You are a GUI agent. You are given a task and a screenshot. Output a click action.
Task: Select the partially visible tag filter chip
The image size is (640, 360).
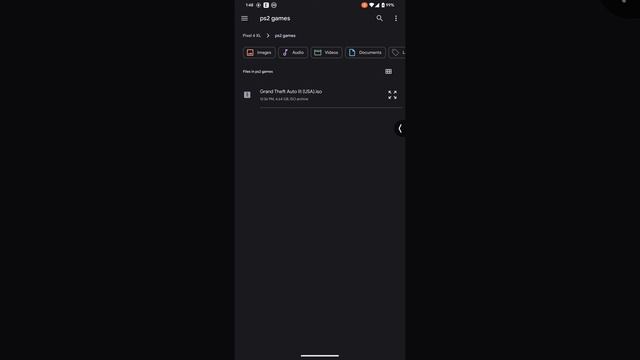coord(397,52)
